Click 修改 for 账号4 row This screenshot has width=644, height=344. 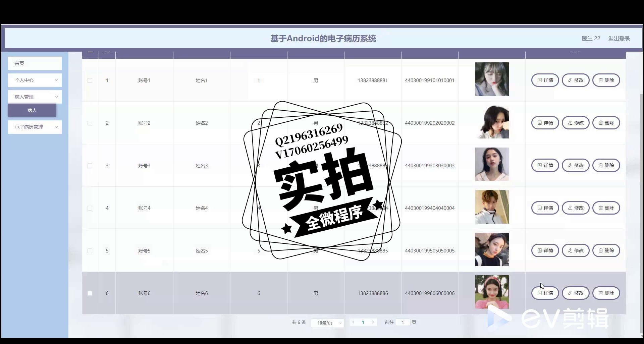(x=576, y=208)
